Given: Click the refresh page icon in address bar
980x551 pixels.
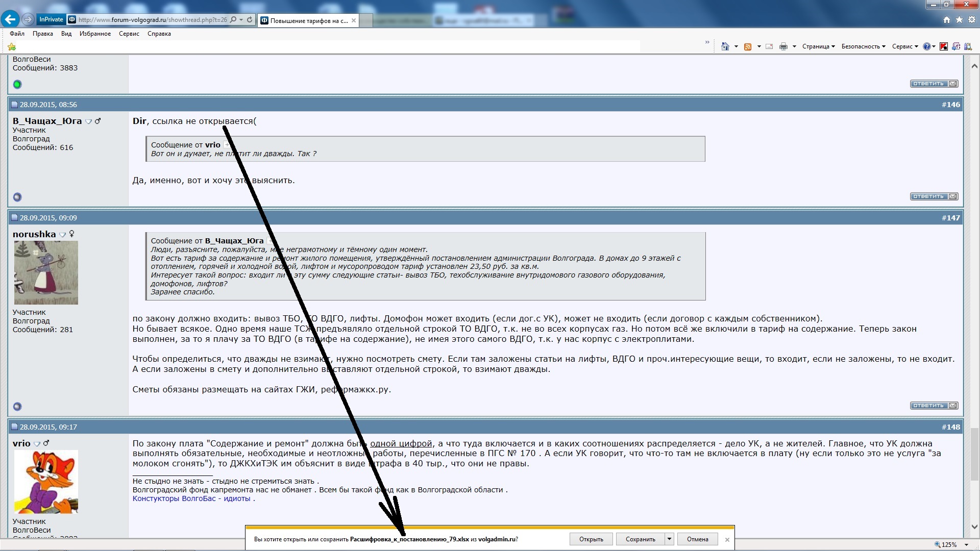Looking at the screenshot, I should click(x=250, y=20).
